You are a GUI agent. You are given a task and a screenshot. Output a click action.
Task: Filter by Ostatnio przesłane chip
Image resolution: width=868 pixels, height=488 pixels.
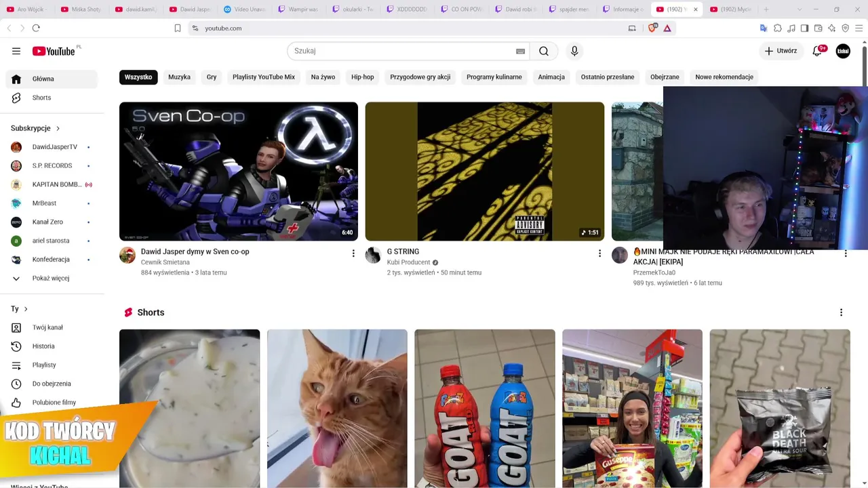pyautogui.click(x=608, y=77)
